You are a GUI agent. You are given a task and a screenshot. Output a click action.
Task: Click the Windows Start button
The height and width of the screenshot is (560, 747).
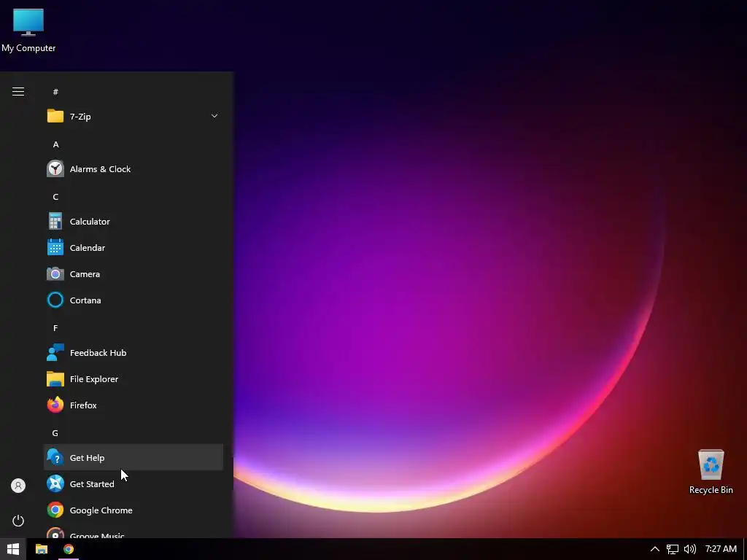13,549
